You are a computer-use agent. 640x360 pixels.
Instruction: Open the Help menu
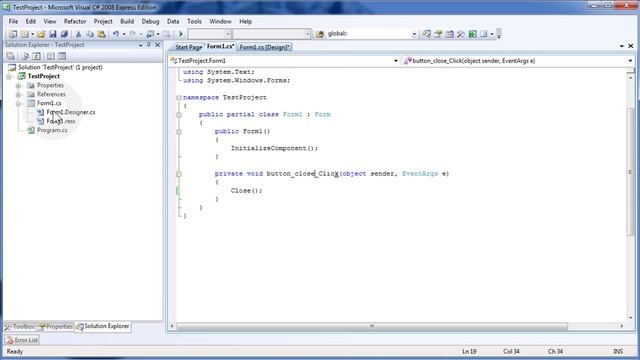245,21
